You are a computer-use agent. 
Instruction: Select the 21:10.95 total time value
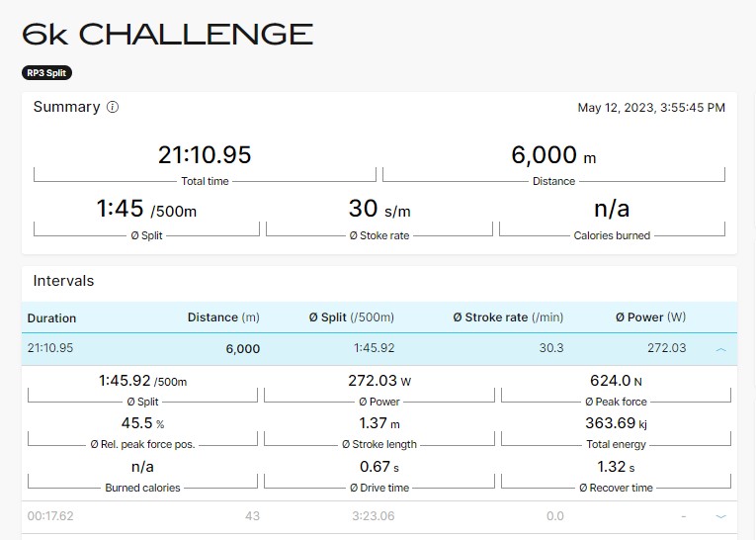[x=205, y=155]
